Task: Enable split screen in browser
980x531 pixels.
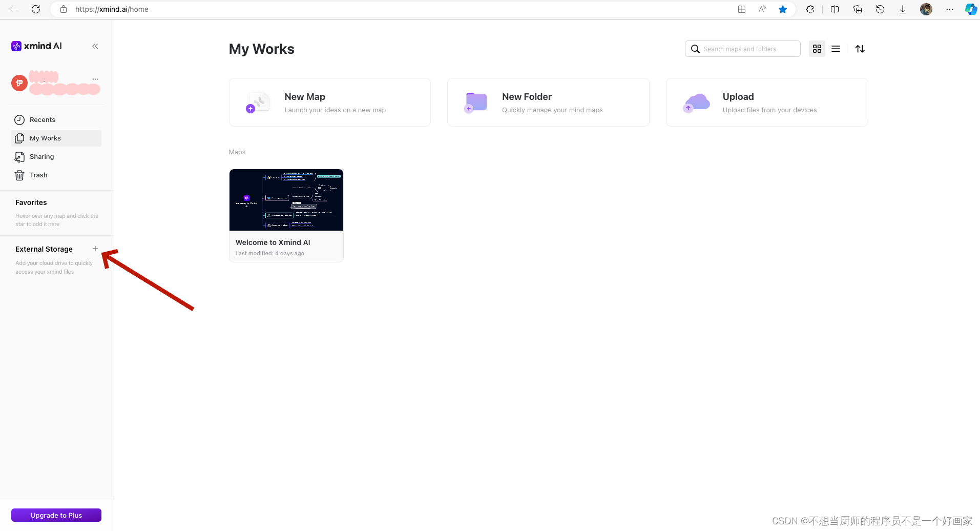Action: 835,9
